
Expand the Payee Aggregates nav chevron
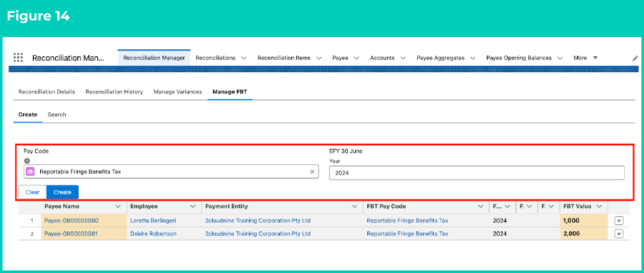pos(473,58)
